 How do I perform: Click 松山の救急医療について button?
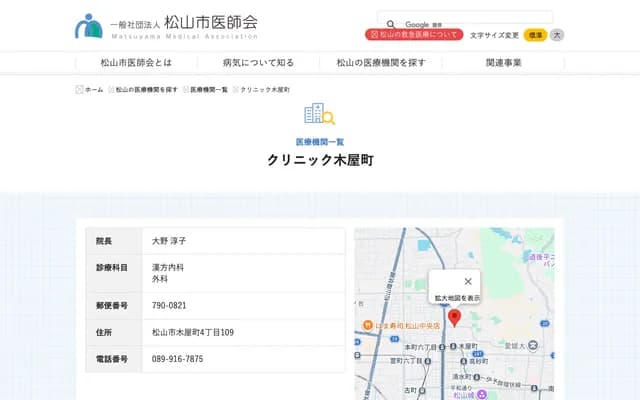click(x=414, y=35)
